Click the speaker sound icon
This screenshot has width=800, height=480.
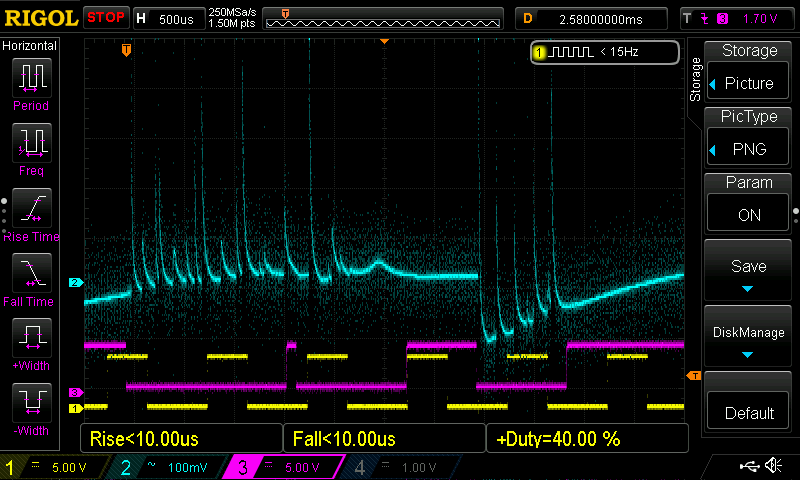click(773, 466)
